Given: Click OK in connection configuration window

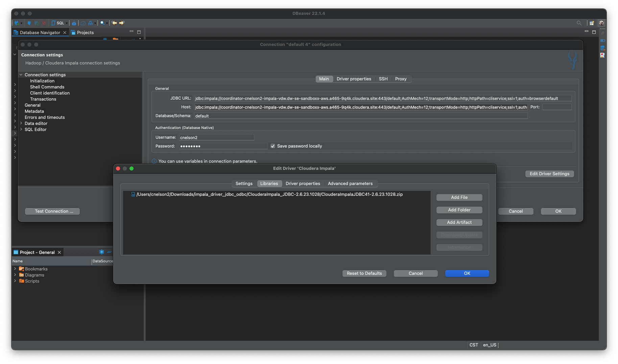Looking at the screenshot, I should tap(558, 211).
